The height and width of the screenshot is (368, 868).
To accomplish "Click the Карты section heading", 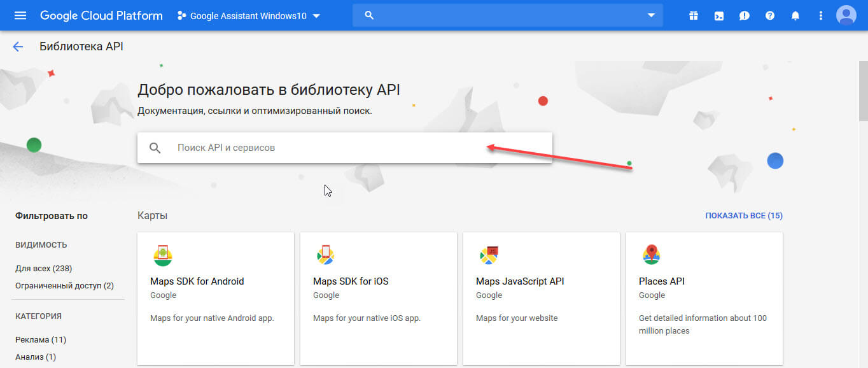I will [153, 216].
